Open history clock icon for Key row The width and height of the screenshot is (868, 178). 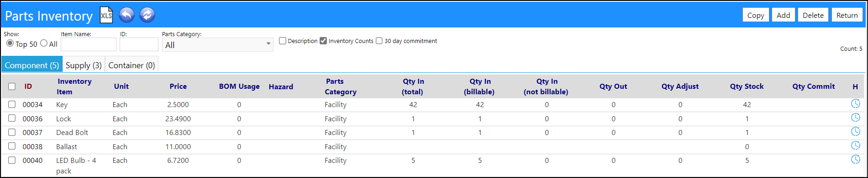tap(856, 104)
